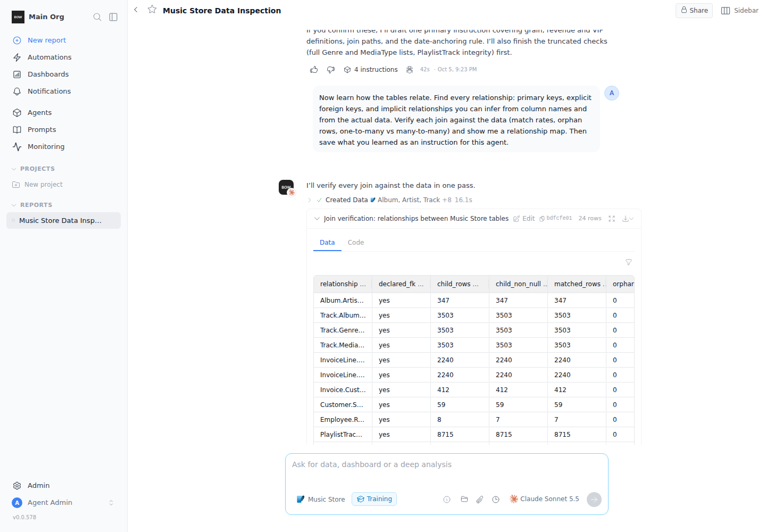This screenshot has height=532, width=766.
Task: Collapse the left navigation panel icon
Action: pos(113,17)
